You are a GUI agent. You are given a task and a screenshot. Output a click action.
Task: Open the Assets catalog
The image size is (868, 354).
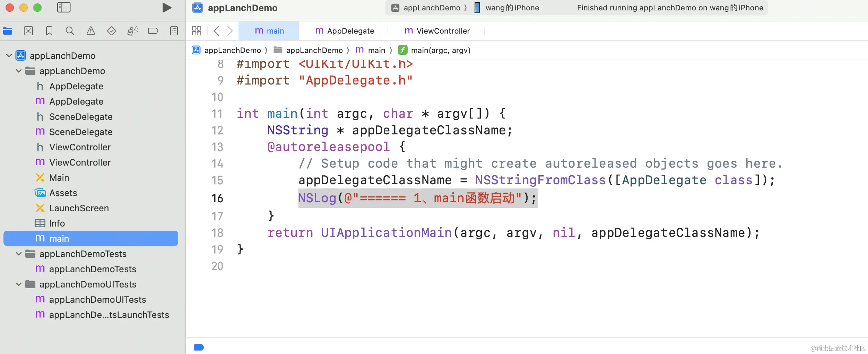(91, 193)
